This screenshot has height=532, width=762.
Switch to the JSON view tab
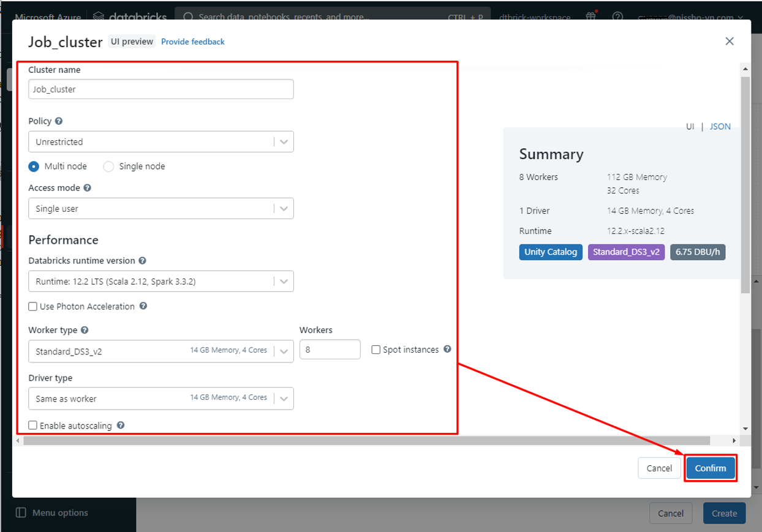720,126
